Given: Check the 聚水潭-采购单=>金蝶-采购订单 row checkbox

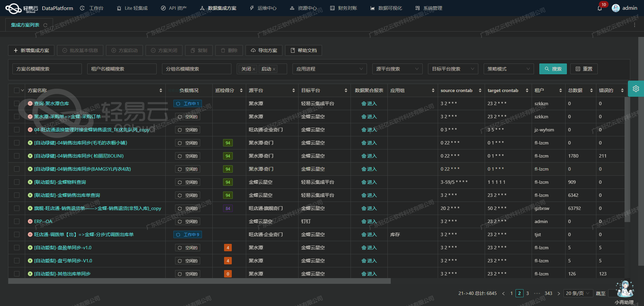Looking at the screenshot, I should 17,117.
